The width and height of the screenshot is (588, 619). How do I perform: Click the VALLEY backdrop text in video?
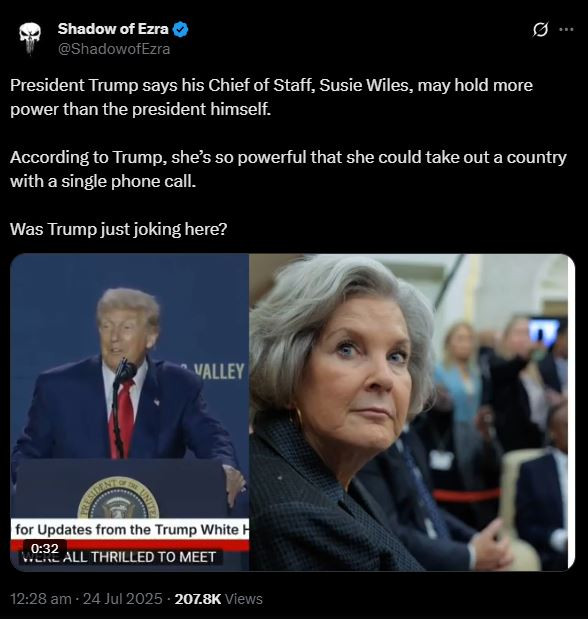tap(218, 372)
